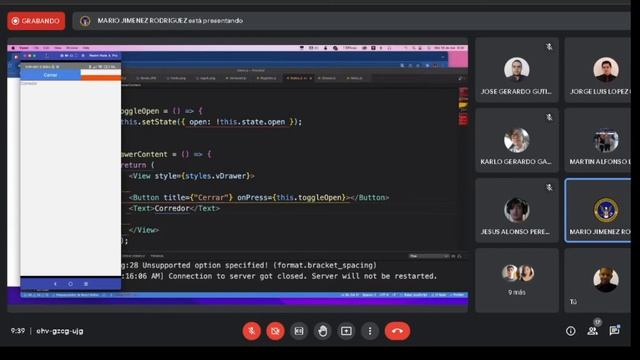Open the meeting details info icon
640x360 pixels.
pos(571,331)
